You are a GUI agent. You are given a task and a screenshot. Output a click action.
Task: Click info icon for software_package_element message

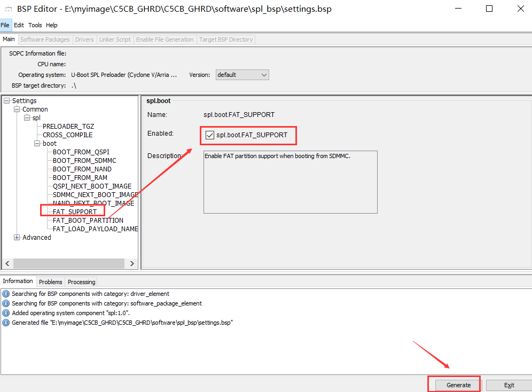(6, 303)
